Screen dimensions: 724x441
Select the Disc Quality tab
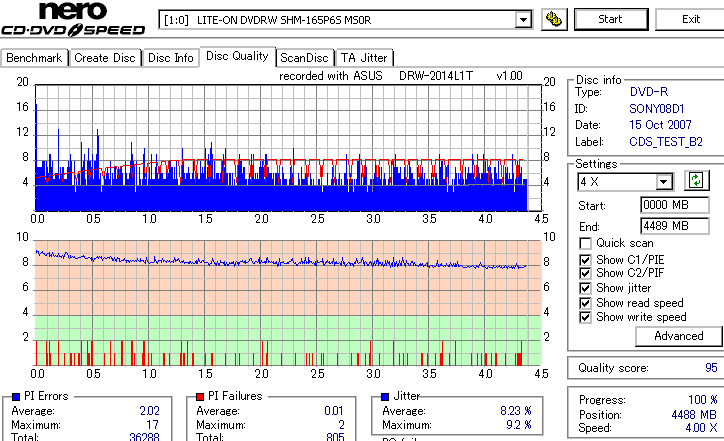coord(237,56)
